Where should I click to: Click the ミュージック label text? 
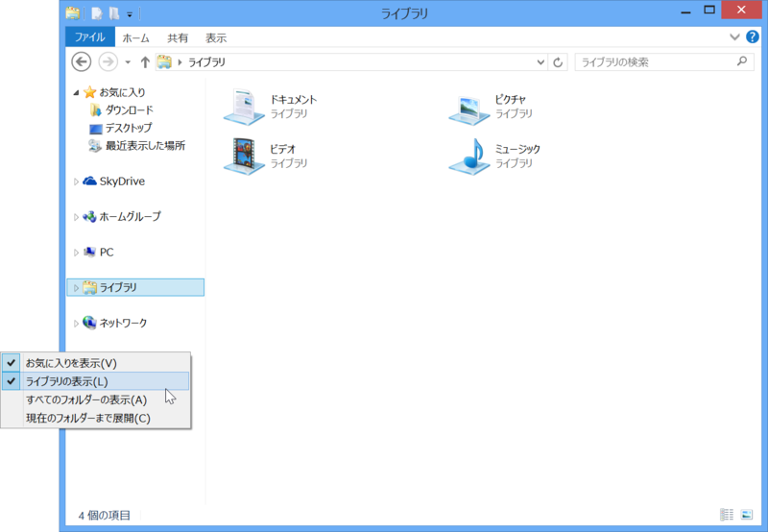pos(517,149)
